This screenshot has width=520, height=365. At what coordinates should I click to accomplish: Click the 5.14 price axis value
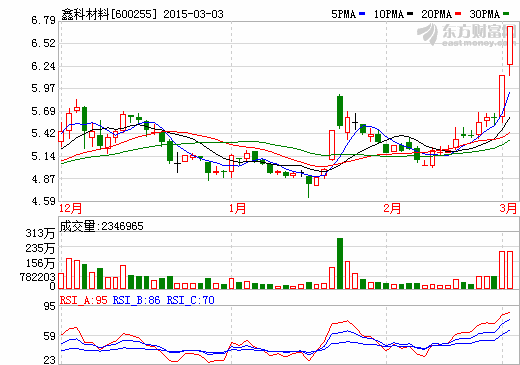pos(43,156)
